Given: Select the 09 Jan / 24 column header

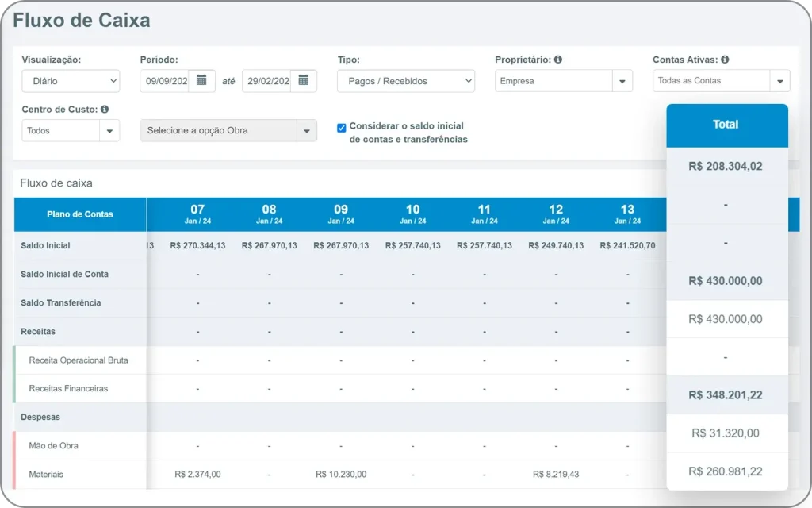Looking at the screenshot, I should (x=341, y=214).
